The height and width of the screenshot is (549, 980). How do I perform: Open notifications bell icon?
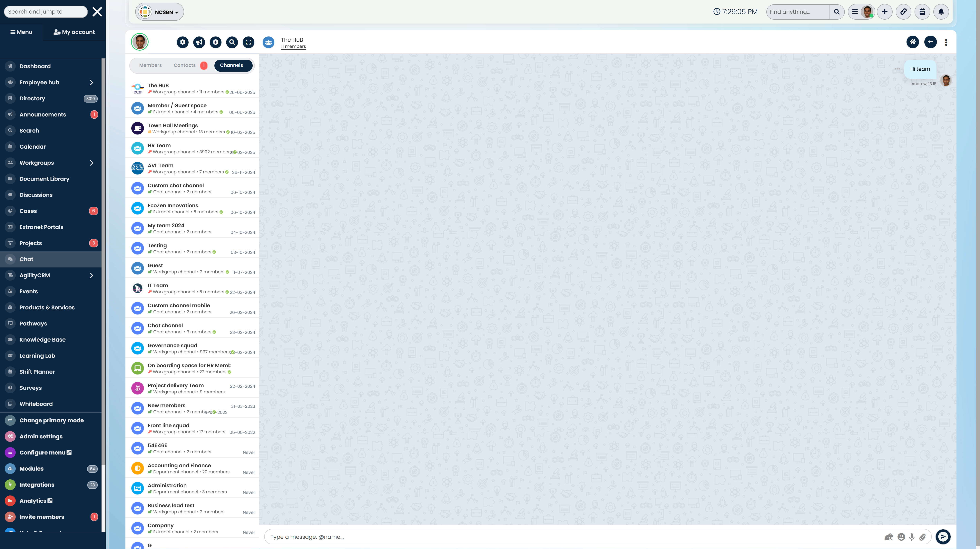pyautogui.click(x=941, y=12)
